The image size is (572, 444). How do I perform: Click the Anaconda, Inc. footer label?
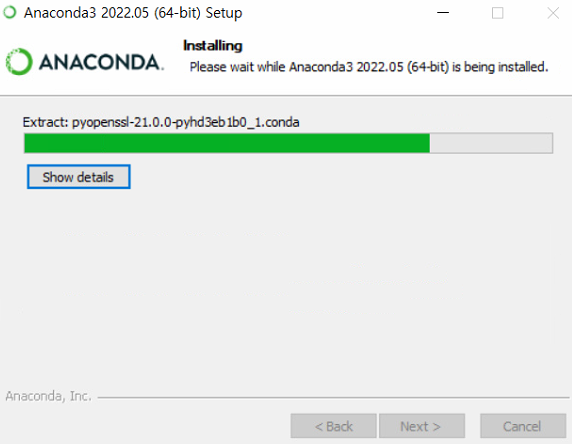[49, 396]
